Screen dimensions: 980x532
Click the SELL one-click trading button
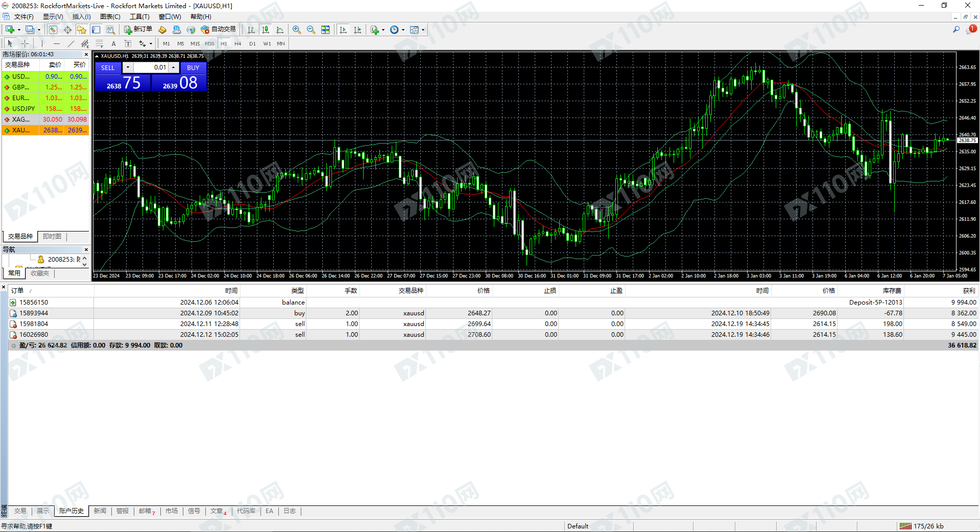(108, 67)
